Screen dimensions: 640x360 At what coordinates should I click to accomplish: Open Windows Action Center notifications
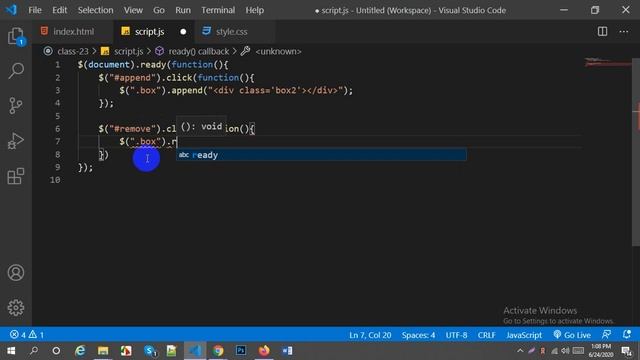[x=627, y=351]
